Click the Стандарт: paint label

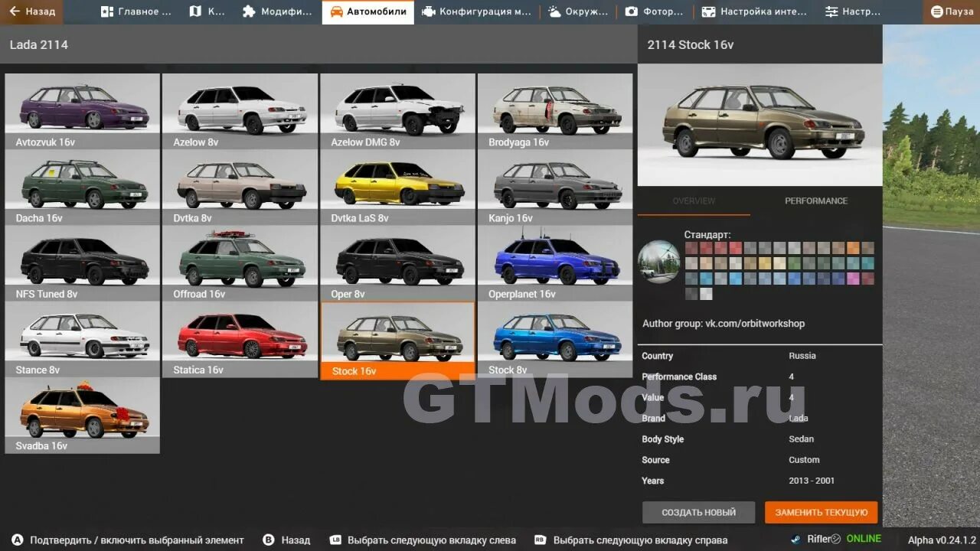coord(707,235)
